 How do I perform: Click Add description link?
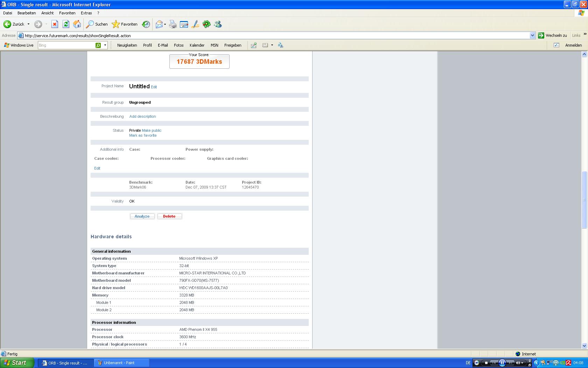142,116
